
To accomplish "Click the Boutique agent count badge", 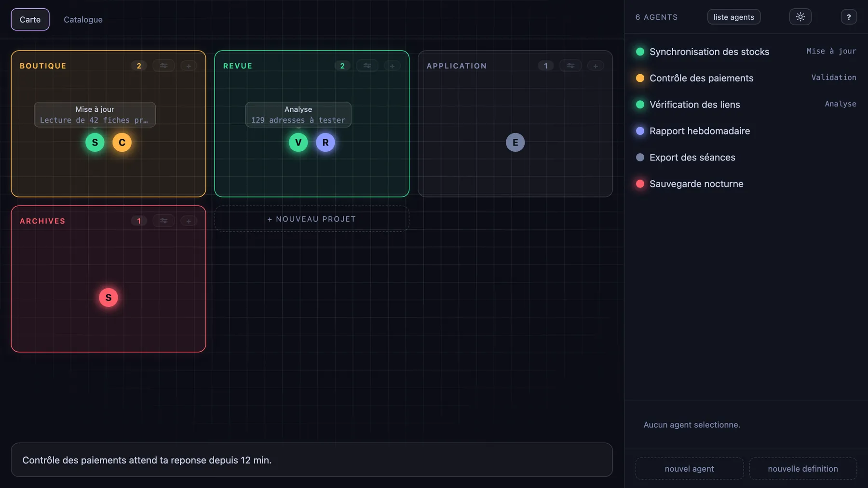I will tap(139, 66).
